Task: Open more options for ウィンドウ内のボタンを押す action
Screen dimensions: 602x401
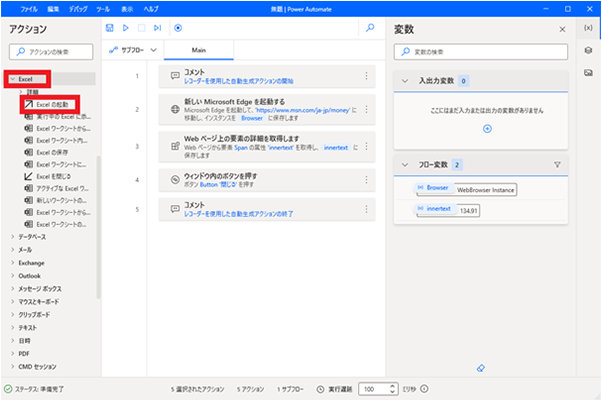Action: tap(366, 179)
